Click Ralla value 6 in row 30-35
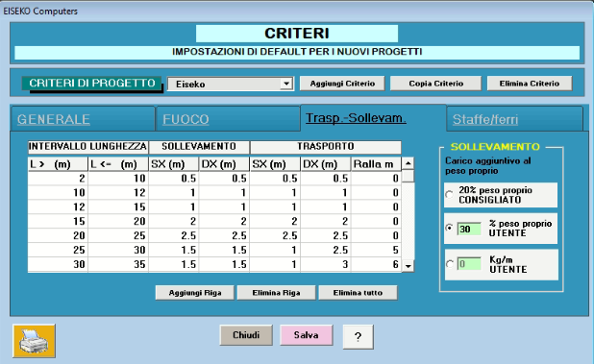Screen dimensions: 594x364 [x=376, y=264]
